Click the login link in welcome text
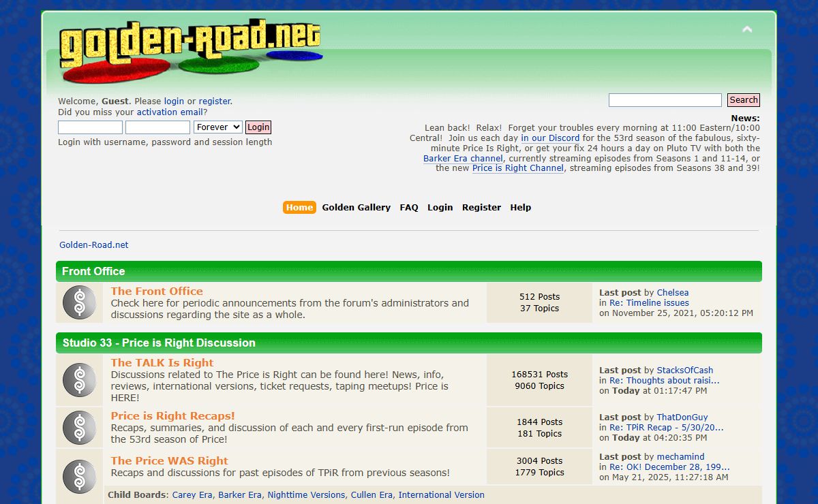This screenshot has width=818, height=504. 174,101
